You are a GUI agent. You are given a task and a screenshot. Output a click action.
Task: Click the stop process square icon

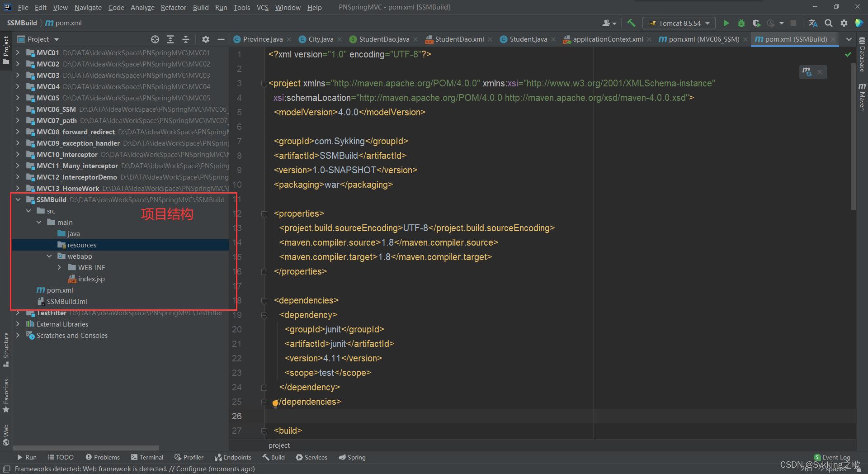793,23
